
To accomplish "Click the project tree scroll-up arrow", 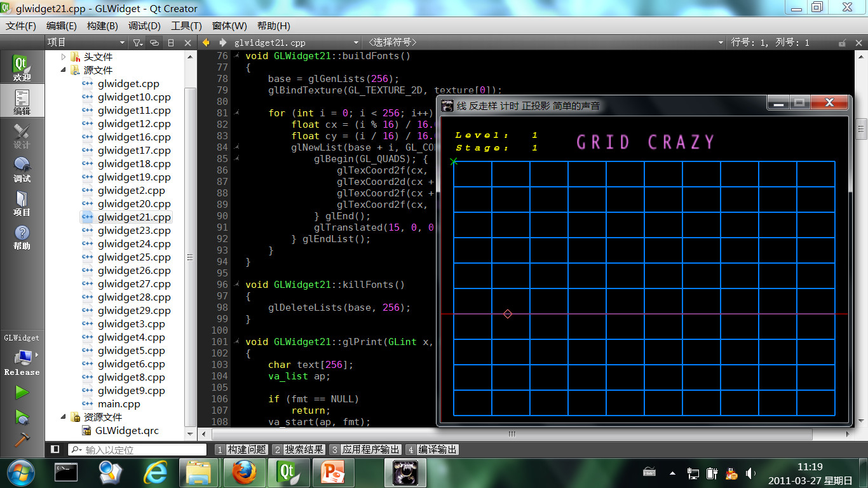I will coord(190,56).
